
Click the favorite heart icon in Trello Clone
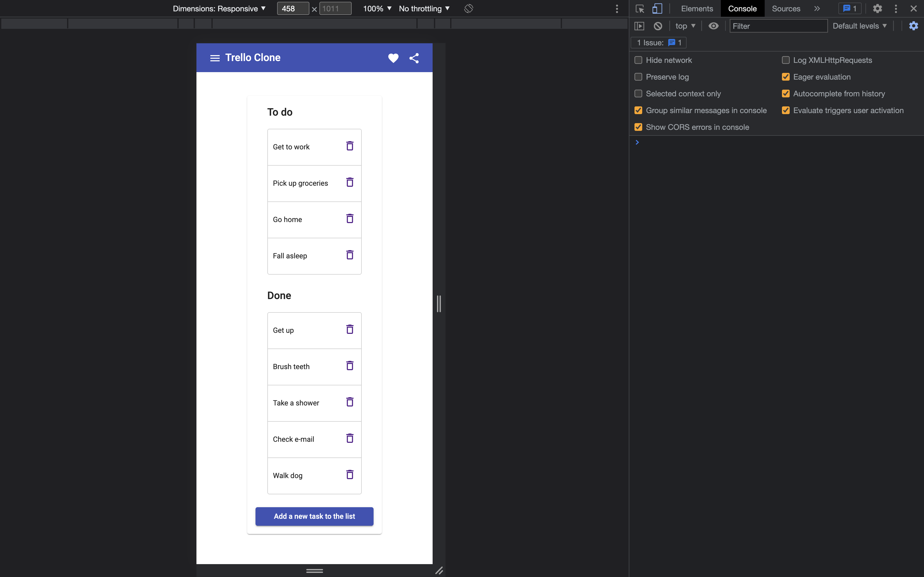[393, 58]
